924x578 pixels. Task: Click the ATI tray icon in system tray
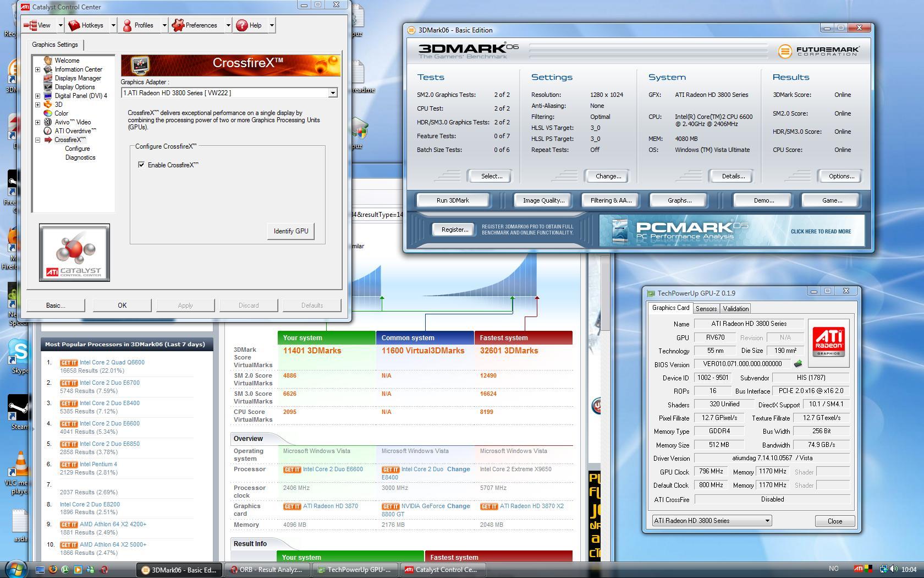(x=859, y=569)
